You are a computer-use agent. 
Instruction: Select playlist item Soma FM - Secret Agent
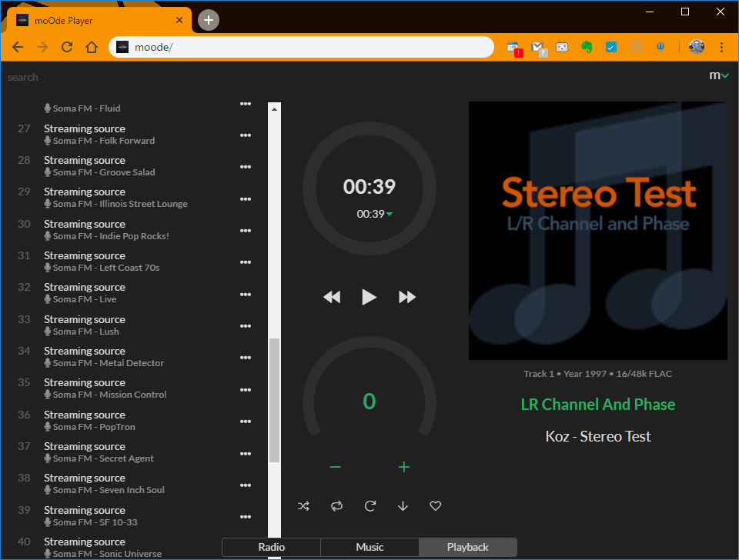pos(134,452)
